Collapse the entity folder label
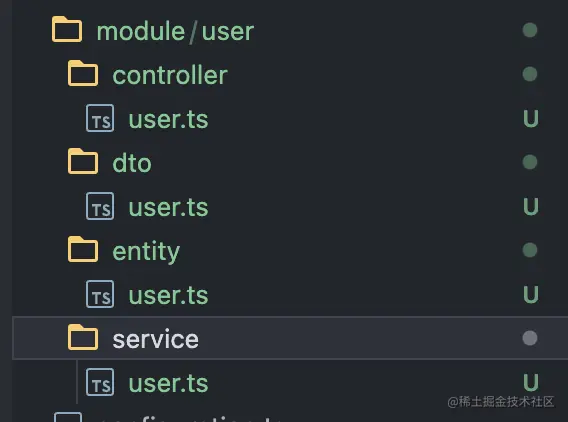568x422 pixels. click(x=146, y=251)
